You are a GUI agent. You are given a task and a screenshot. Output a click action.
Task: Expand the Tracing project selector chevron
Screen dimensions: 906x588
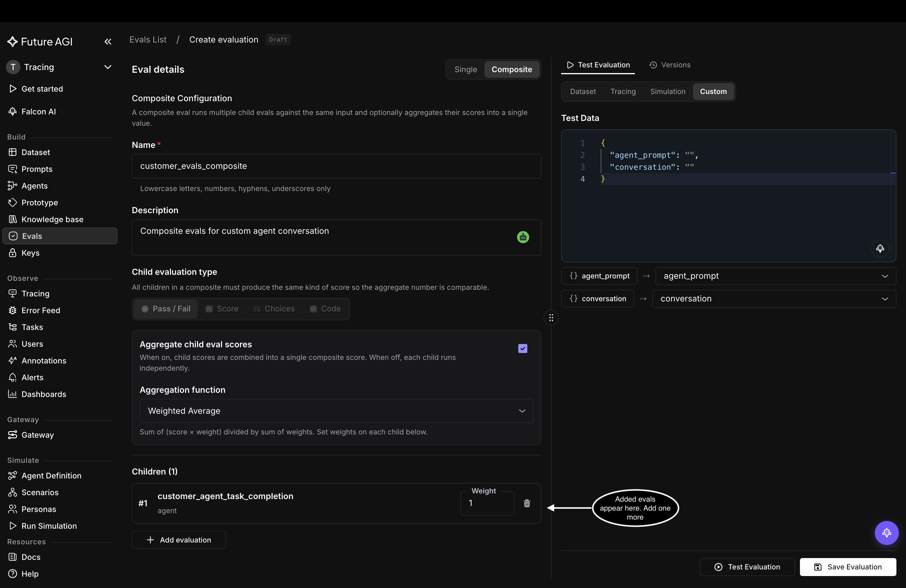point(108,67)
